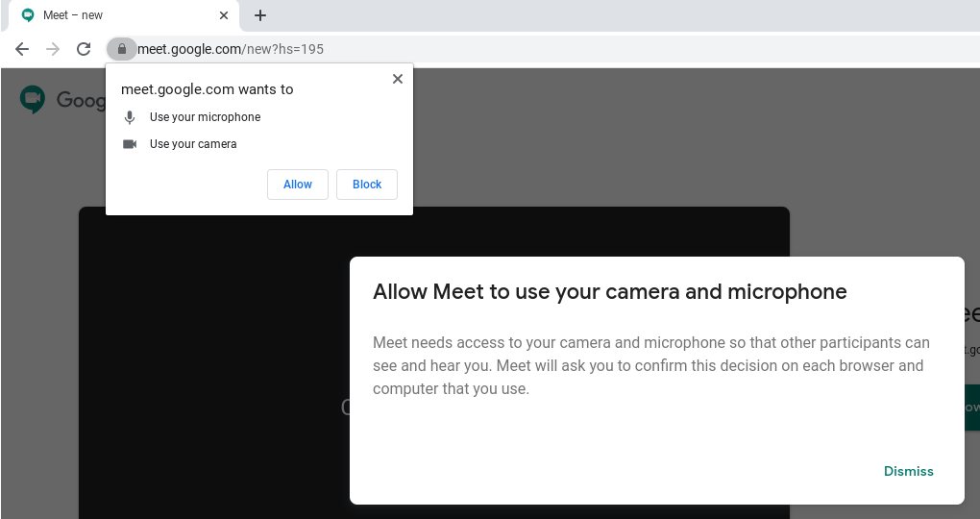This screenshot has height=519, width=980.
Task: Open site info via lock icon
Action: click(x=122, y=49)
